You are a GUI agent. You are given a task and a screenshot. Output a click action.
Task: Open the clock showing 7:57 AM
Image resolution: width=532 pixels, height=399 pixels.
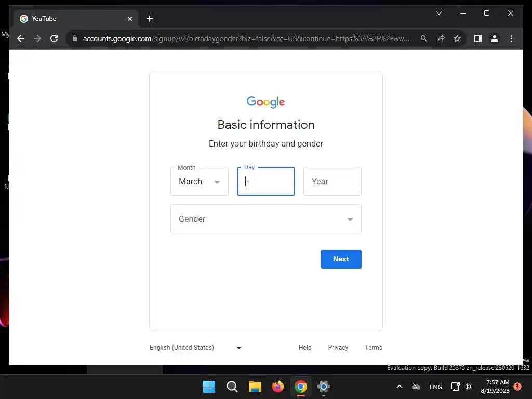pyautogui.click(x=495, y=387)
